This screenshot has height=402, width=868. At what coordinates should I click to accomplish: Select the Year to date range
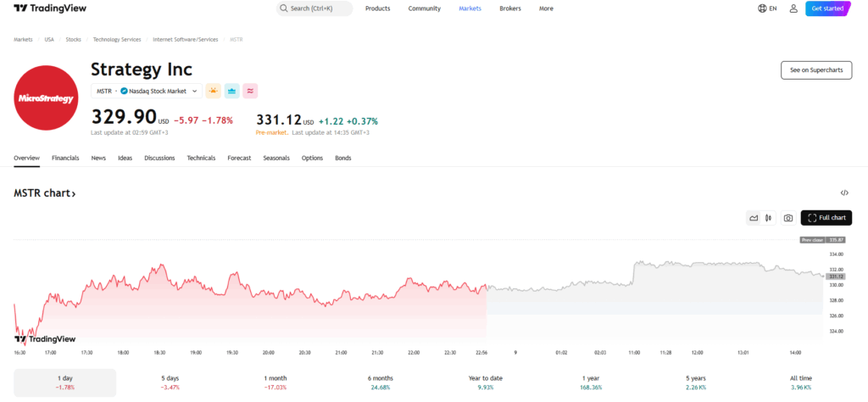coord(486,382)
